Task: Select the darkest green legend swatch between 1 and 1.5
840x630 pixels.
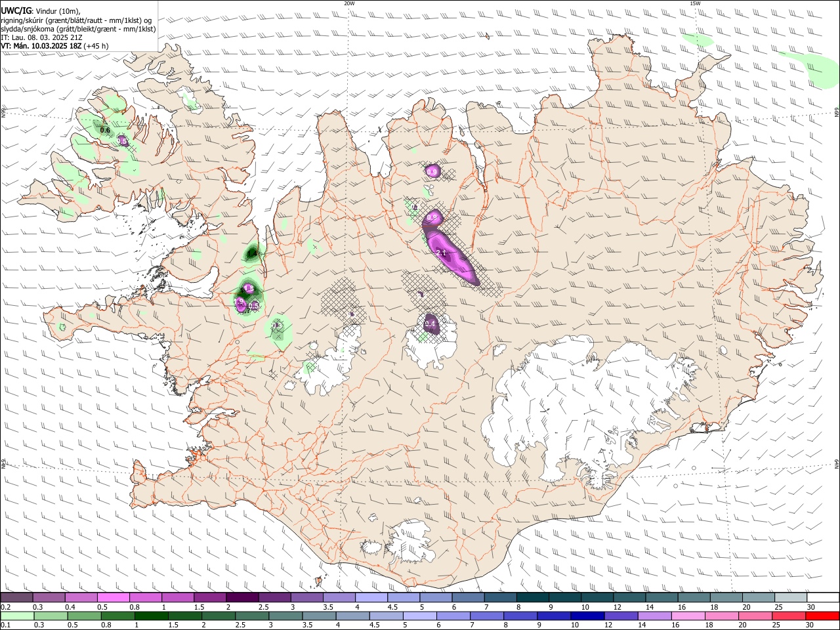Action: tap(150, 616)
